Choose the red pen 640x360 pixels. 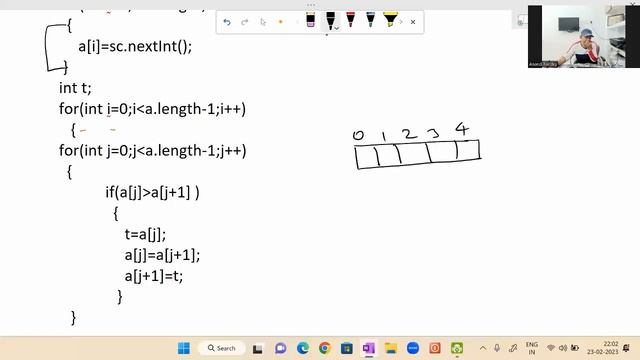point(351,20)
